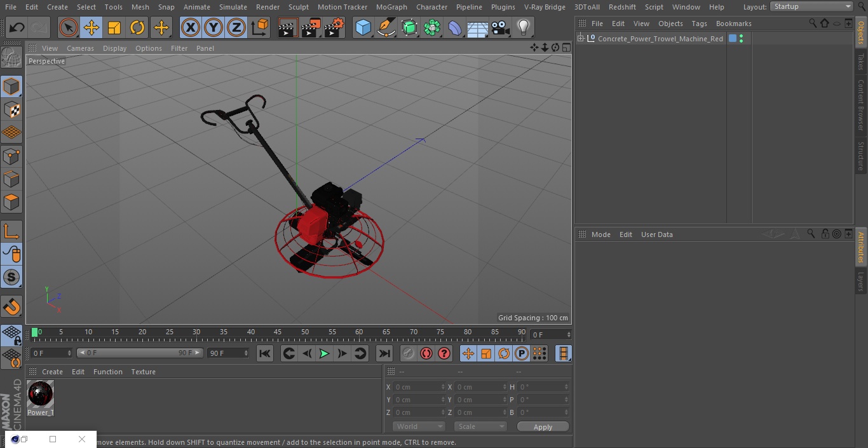Switch to Content Browser tab
The width and height of the screenshot is (868, 448).
coord(861,105)
